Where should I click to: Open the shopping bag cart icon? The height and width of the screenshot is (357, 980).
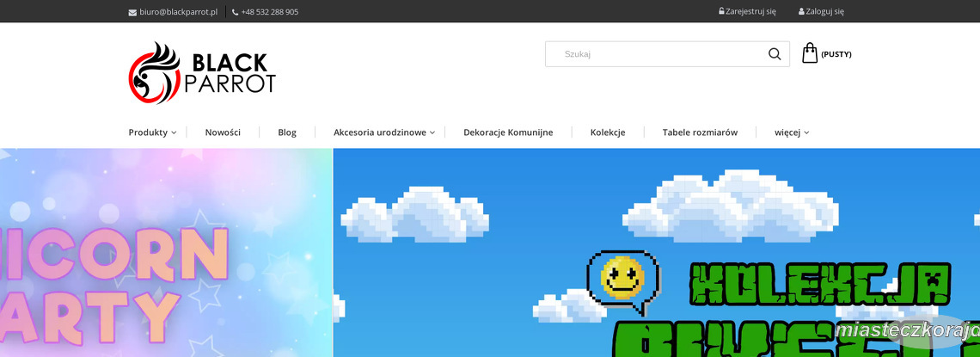[810, 53]
